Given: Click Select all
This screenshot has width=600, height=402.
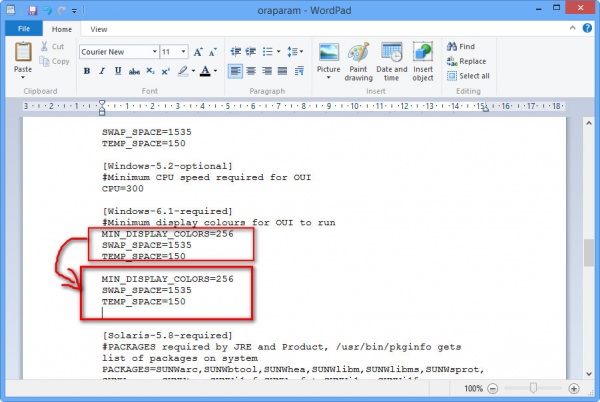Looking at the screenshot, I should (468, 76).
